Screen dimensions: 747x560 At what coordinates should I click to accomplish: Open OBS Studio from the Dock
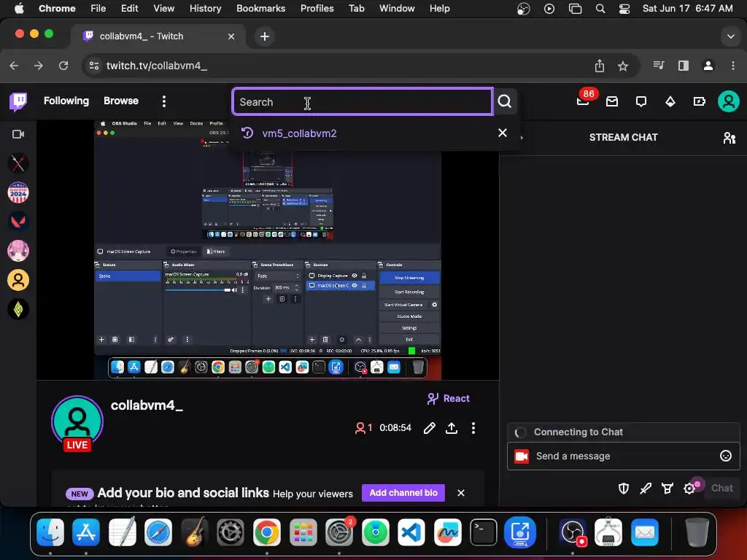click(x=572, y=532)
